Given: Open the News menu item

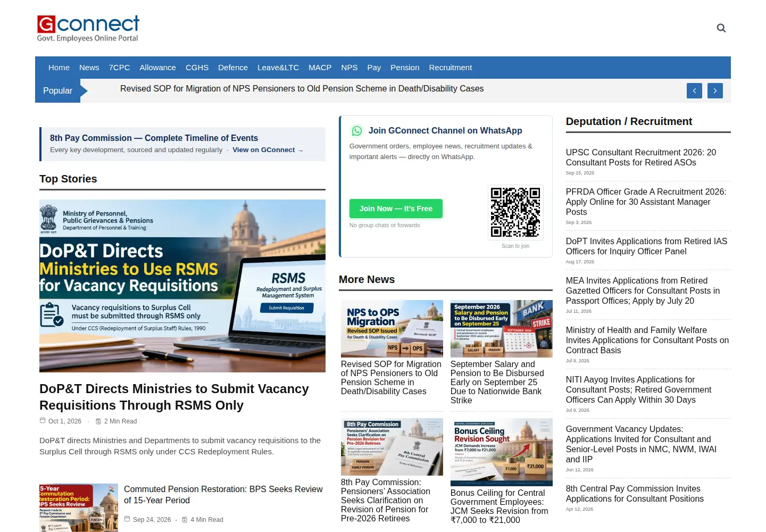Looking at the screenshot, I should pos(89,68).
